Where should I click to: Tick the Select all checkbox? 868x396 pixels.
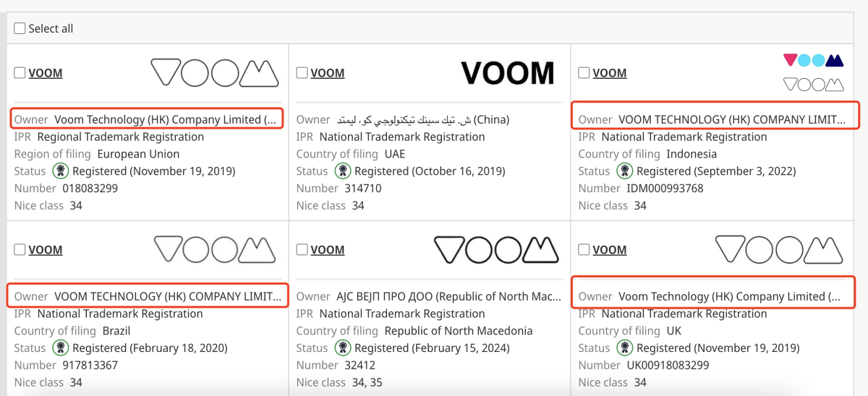click(20, 29)
